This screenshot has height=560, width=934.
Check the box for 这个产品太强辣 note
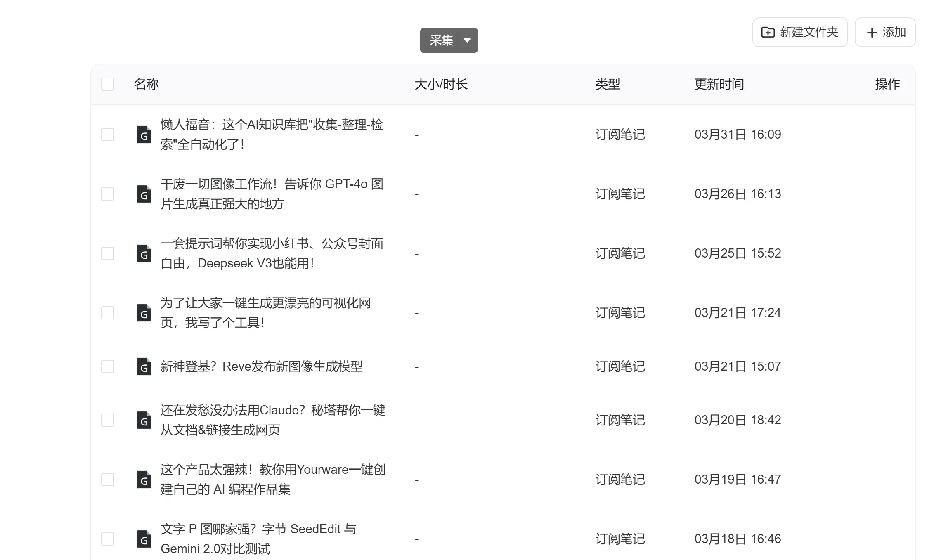pyautogui.click(x=108, y=480)
